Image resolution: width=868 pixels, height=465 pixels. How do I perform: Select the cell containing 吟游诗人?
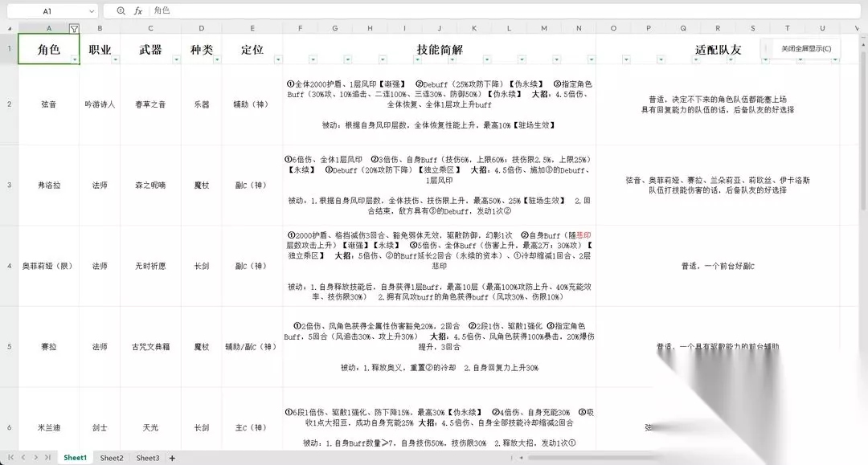point(100,104)
